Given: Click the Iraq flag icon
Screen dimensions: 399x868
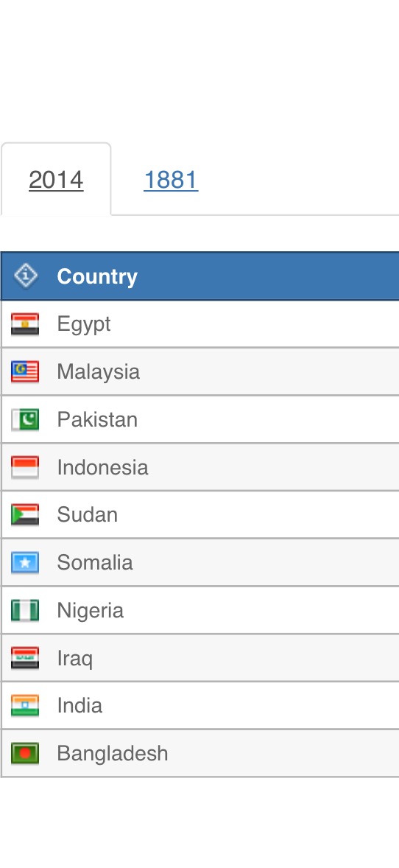Looking at the screenshot, I should coord(25,658).
